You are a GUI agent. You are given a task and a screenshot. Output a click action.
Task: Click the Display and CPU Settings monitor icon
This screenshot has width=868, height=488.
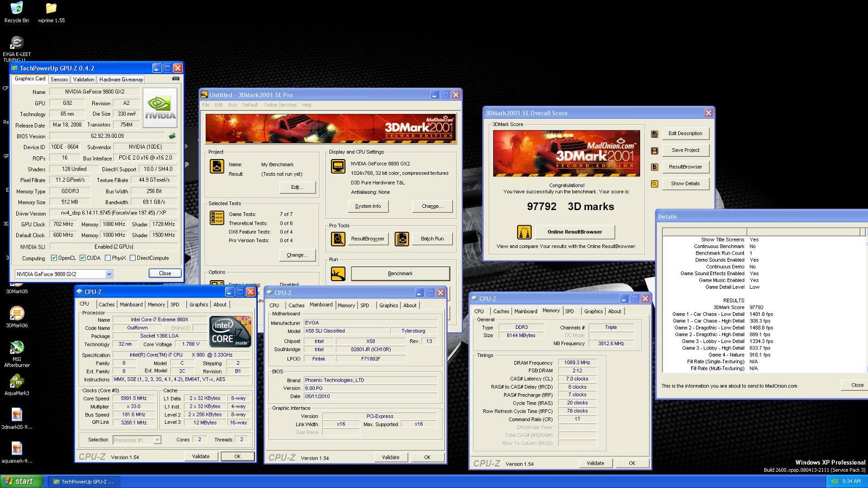(x=338, y=166)
